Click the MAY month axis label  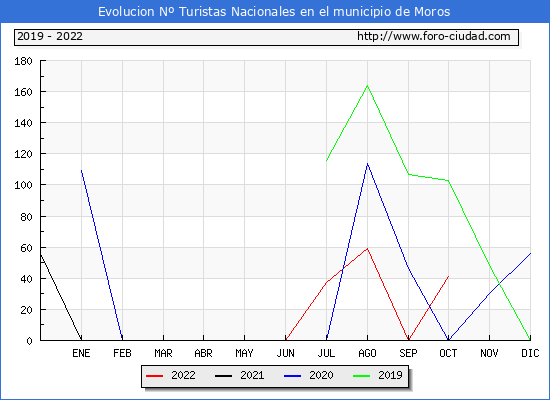click(244, 353)
